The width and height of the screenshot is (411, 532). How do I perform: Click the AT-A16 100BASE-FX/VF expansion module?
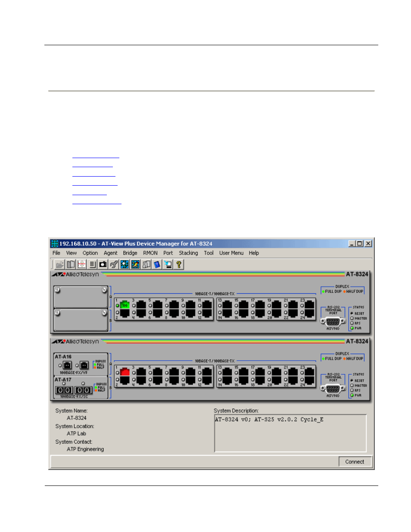click(x=81, y=364)
